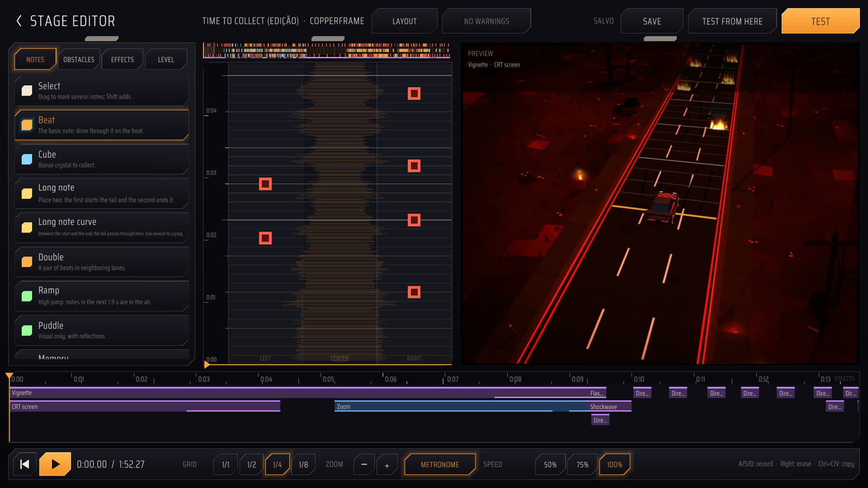Choose the Double note icon

pos(27,262)
